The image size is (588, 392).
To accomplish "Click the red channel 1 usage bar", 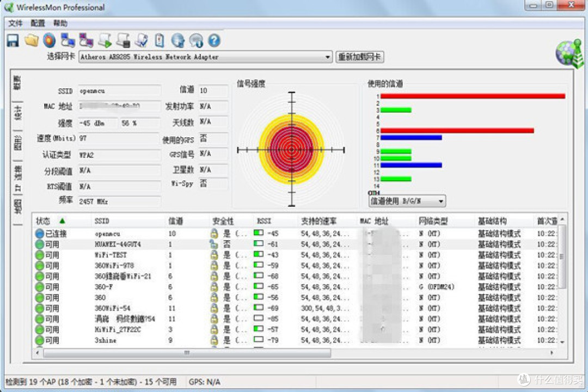I will click(x=473, y=96).
